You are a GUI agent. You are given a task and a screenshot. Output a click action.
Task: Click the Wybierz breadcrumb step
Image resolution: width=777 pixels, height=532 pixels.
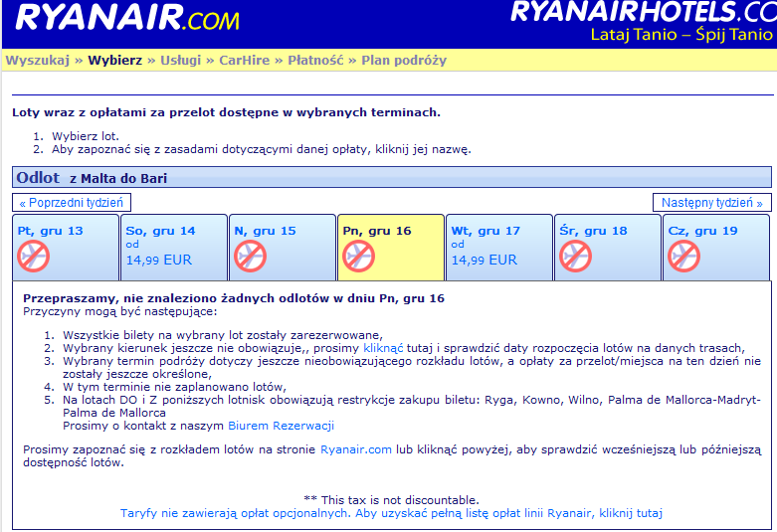[115, 61]
